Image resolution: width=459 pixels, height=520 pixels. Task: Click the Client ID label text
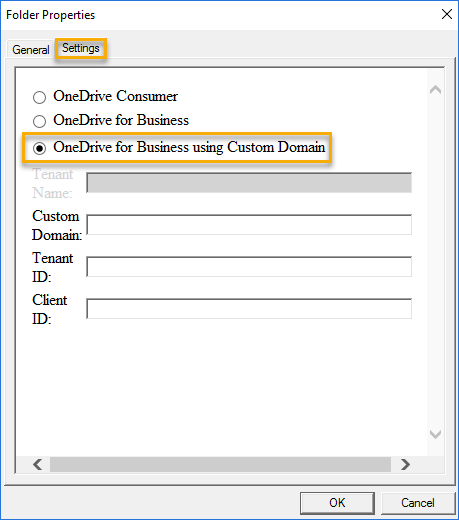coord(49,309)
